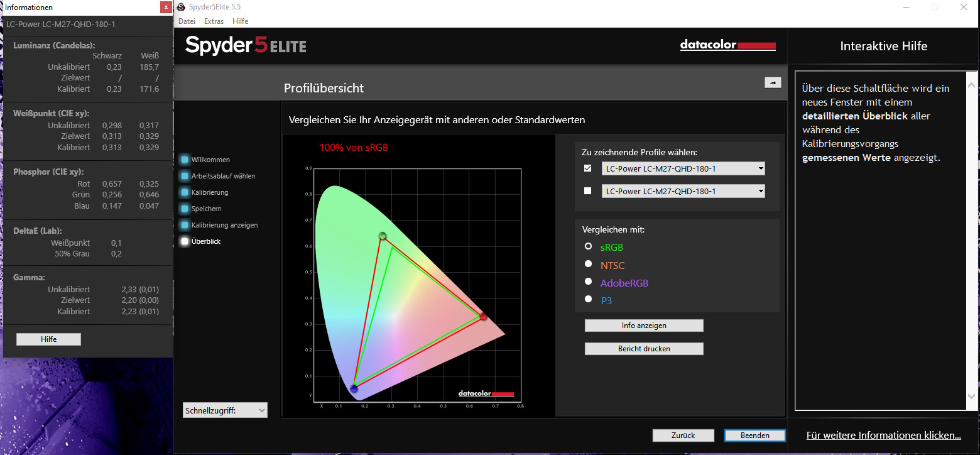This screenshot has height=455, width=980.
Task: Click the Grün phosphor value 0,646
Action: [x=149, y=195]
